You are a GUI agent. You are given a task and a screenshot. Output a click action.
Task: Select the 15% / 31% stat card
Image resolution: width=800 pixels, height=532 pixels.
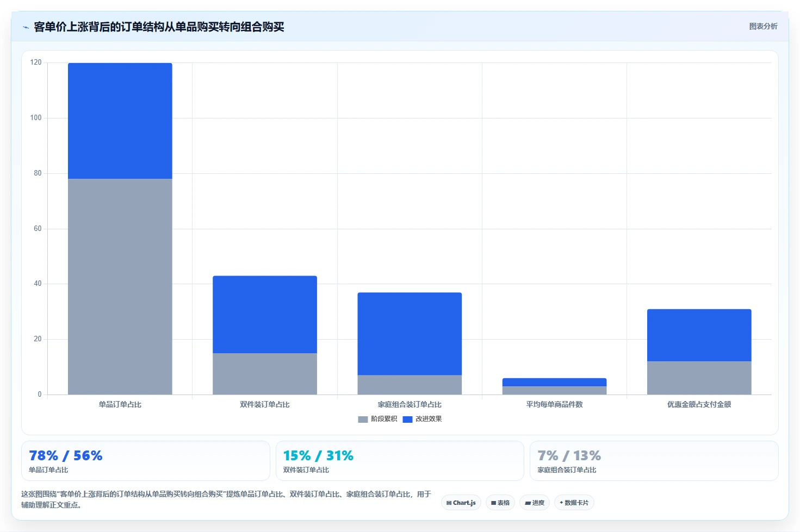click(x=400, y=461)
